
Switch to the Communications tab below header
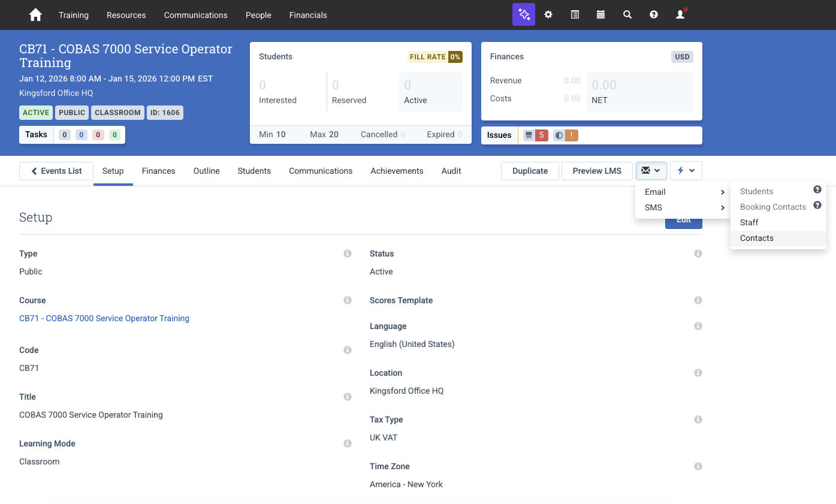[321, 171]
